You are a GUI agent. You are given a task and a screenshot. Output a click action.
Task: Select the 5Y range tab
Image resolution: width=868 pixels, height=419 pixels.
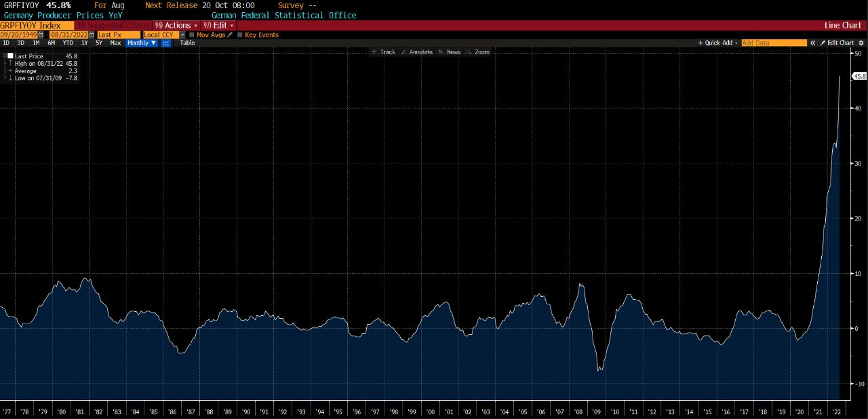click(x=99, y=43)
